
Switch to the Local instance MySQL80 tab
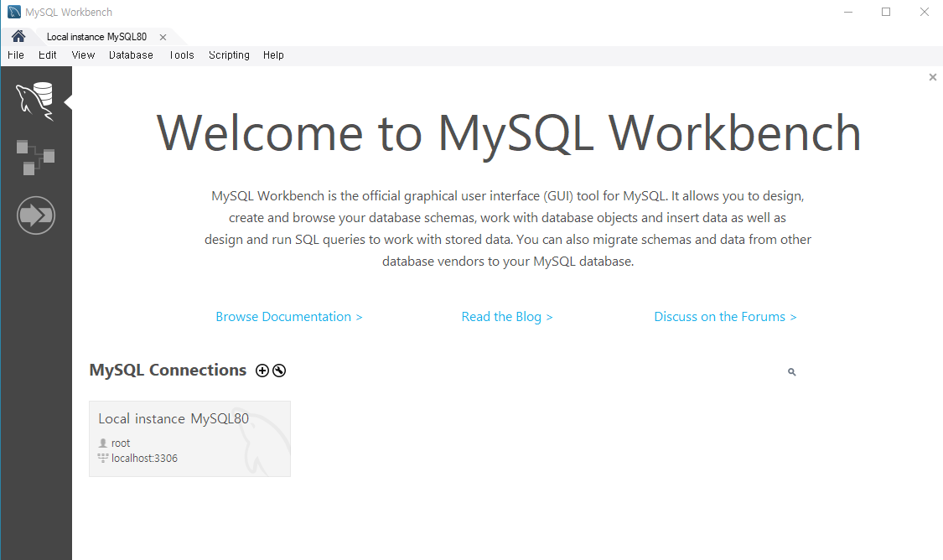[x=97, y=37]
